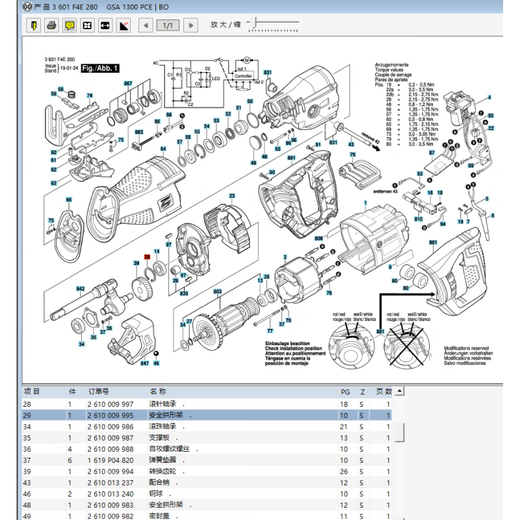Select row 28 with order 2 610 009 997
This screenshot has height=520, width=520.
[207, 404]
